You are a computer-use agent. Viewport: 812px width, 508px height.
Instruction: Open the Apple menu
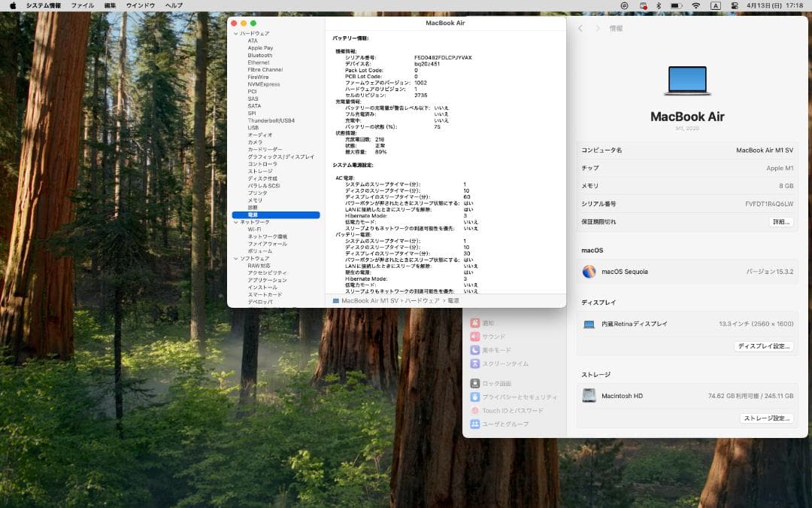(13, 6)
